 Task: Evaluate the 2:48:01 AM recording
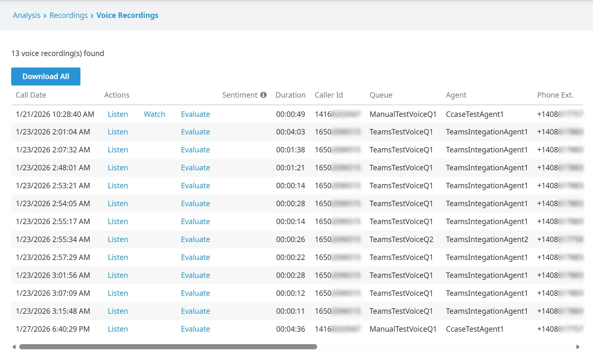[195, 168]
